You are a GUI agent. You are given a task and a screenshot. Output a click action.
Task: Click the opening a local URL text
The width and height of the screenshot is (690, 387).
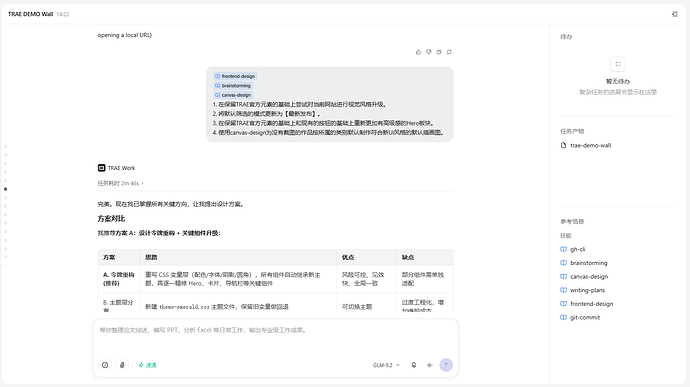125,35
